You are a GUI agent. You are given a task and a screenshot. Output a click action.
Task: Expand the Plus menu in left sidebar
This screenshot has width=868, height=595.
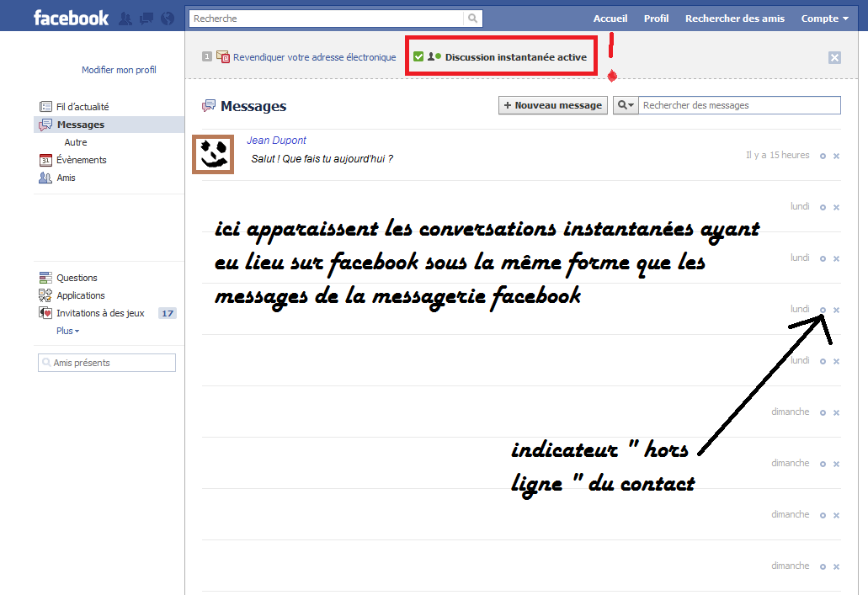[x=68, y=331]
